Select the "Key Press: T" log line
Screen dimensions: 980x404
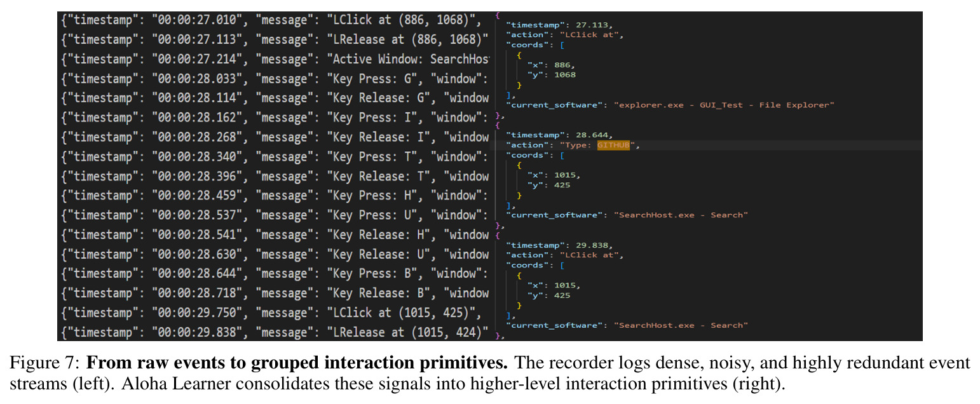tap(275, 157)
